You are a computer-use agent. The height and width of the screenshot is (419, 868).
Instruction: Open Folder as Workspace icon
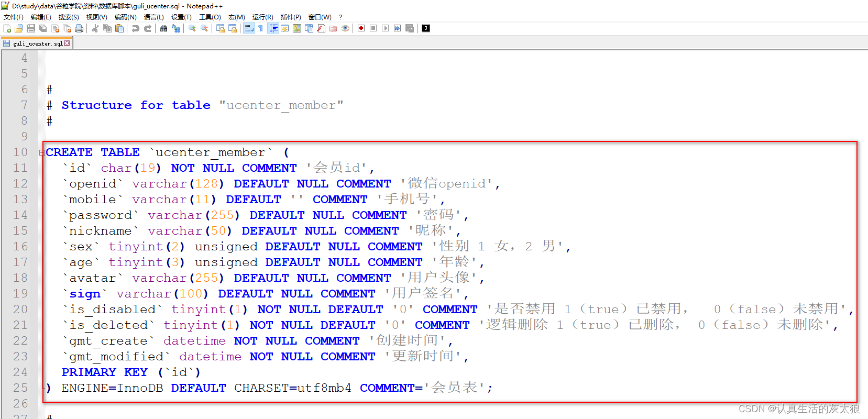tap(333, 28)
